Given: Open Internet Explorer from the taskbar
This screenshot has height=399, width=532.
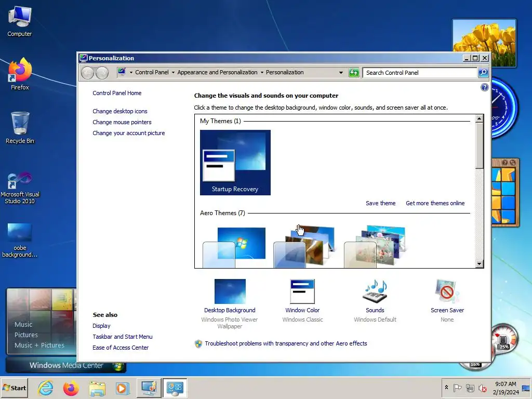Looking at the screenshot, I should tap(46, 388).
